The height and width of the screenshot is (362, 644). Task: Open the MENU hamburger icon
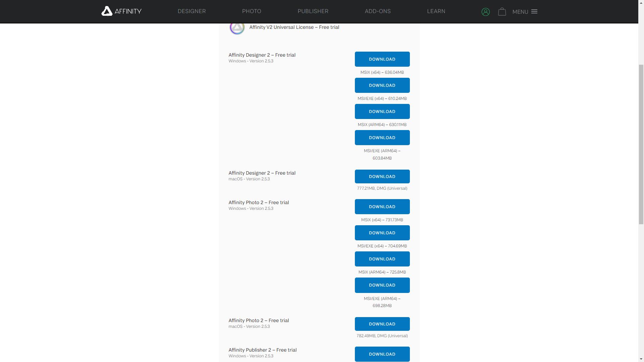pos(534,11)
